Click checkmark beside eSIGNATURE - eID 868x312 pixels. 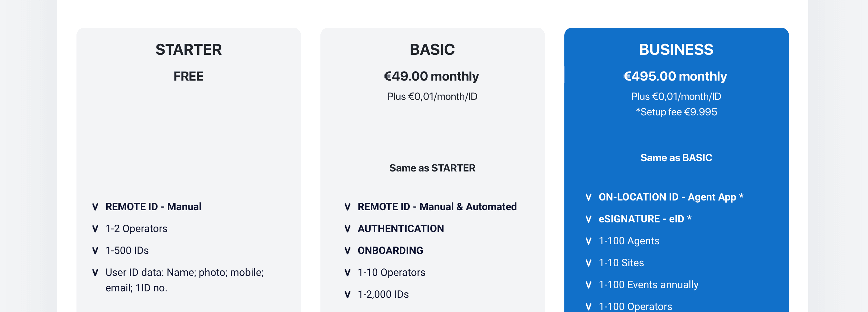click(x=588, y=219)
